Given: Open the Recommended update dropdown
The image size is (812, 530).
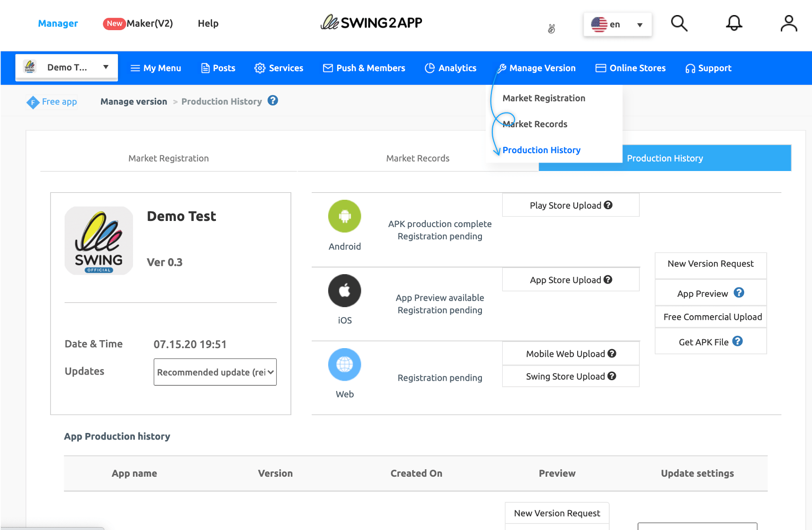Looking at the screenshot, I should click(215, 372).
